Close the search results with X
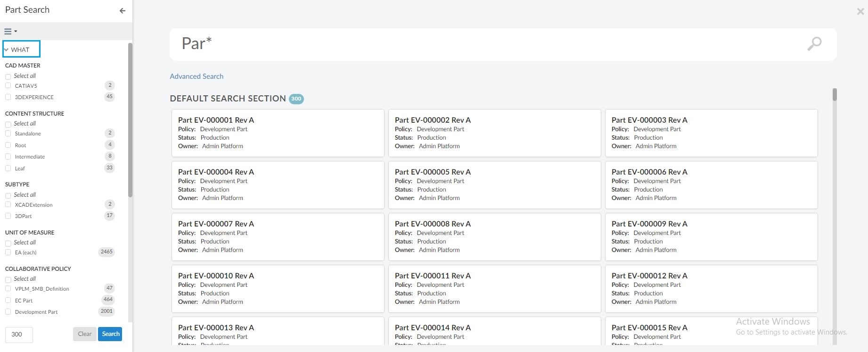Image resolution: width=868 pixels, height=352 pixels. [860, 12]
